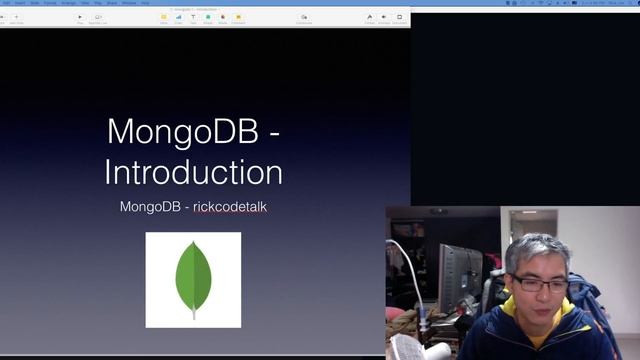The image size is (640, 360).
Task: Start the slideshow with the Play button
Action: pyautogui.click(x=80, y=18)
